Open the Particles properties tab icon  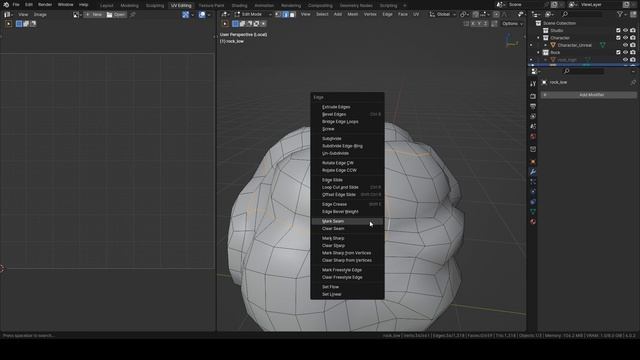[x=533, y=182]
